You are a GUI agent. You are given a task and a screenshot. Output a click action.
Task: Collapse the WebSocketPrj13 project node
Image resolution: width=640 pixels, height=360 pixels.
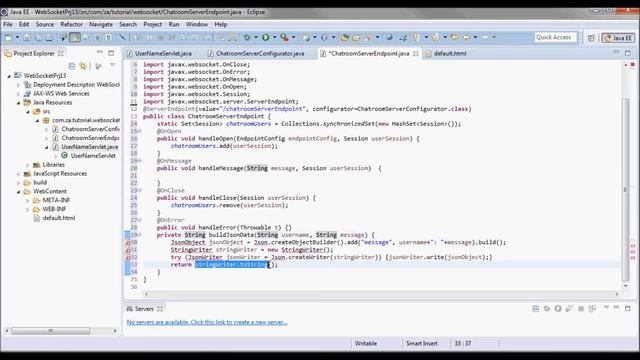[9, 76]
